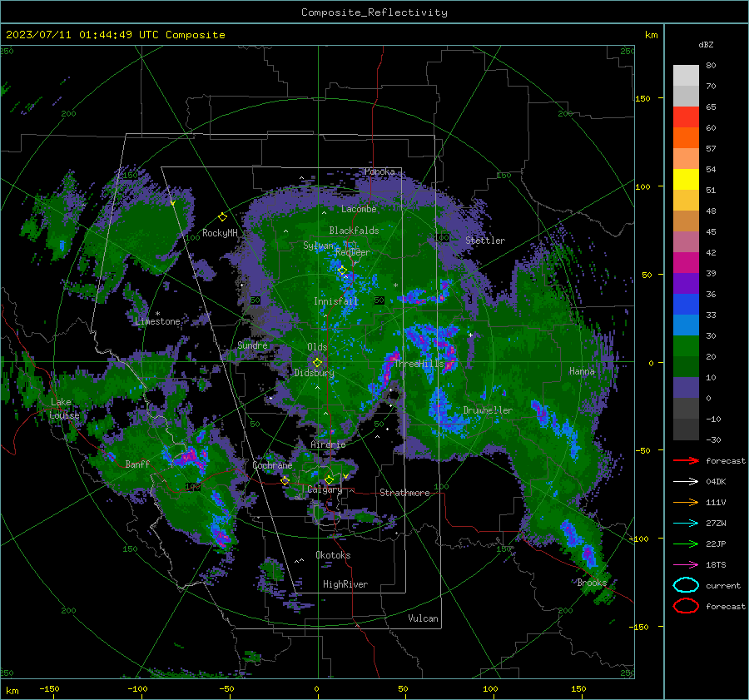Click the Composite_Reflectivity title
This screenshot has height=700, width=749.
(x=374, y=12)
